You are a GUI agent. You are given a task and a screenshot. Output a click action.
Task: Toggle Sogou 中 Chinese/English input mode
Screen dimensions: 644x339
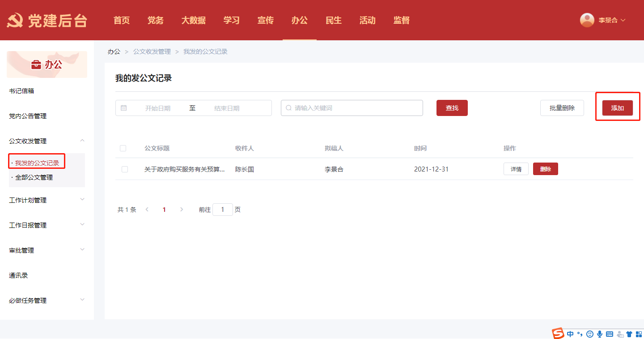pyautogui.click(x=570, y=334)
